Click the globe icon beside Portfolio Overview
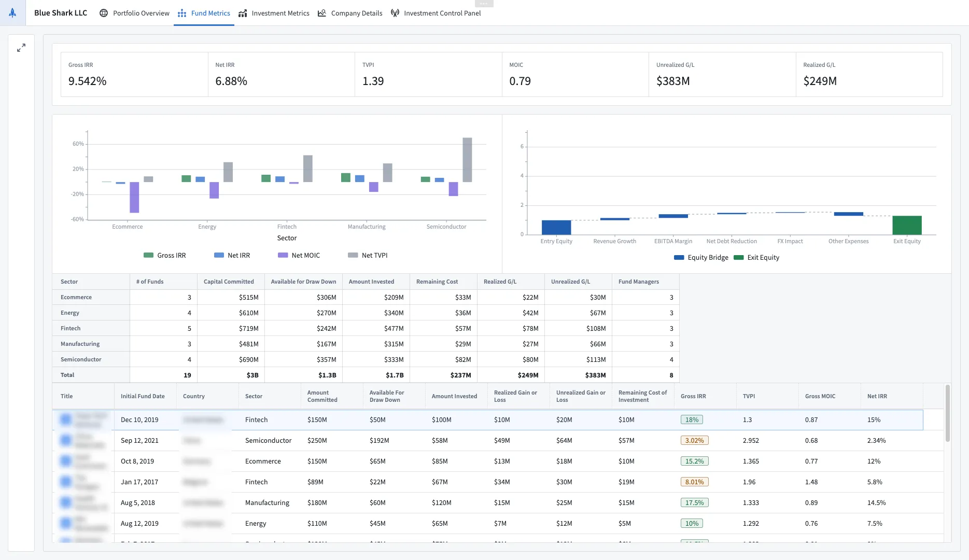Viewport: 969px width, 560px height. coord(104,13)
